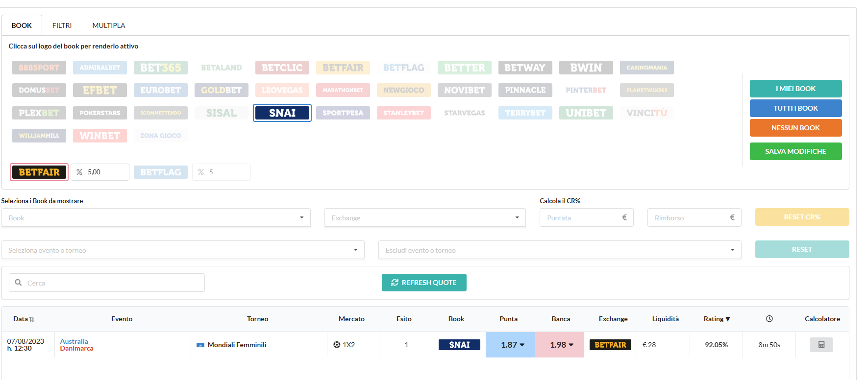Click the TUTTI I BOOK button
868x380 pixels.
(x=796, y=108)
